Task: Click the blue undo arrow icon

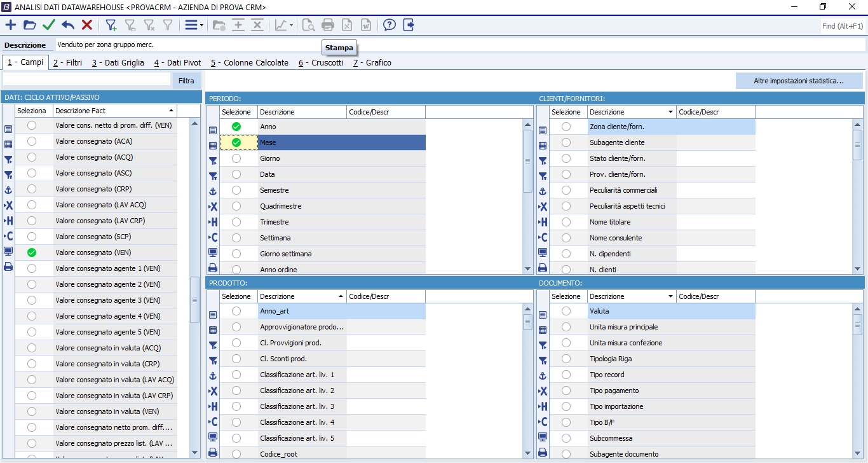Action: coord(68,25)
